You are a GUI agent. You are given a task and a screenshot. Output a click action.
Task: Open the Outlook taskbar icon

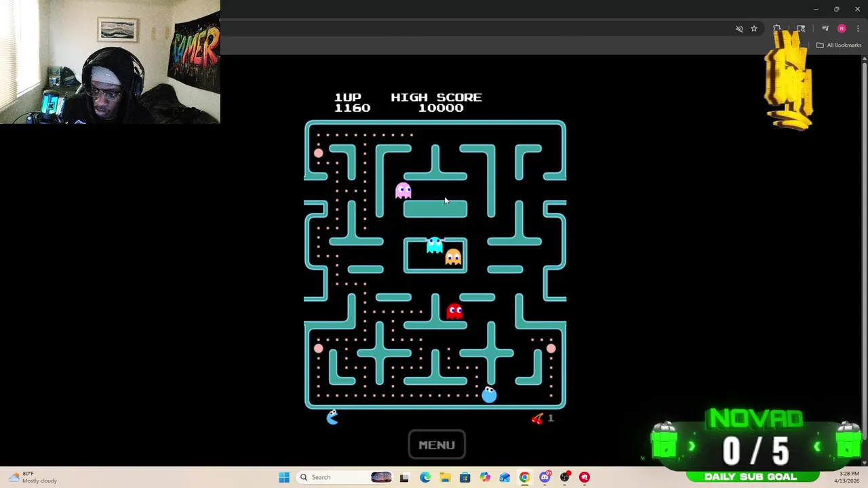pos(505,477)
